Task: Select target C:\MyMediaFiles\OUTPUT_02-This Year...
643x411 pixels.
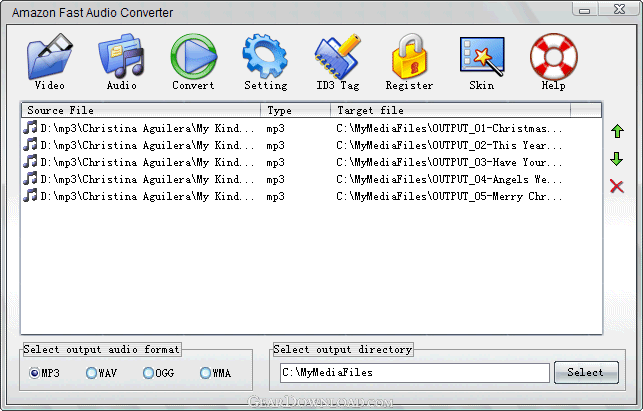Action: [449, 145]
